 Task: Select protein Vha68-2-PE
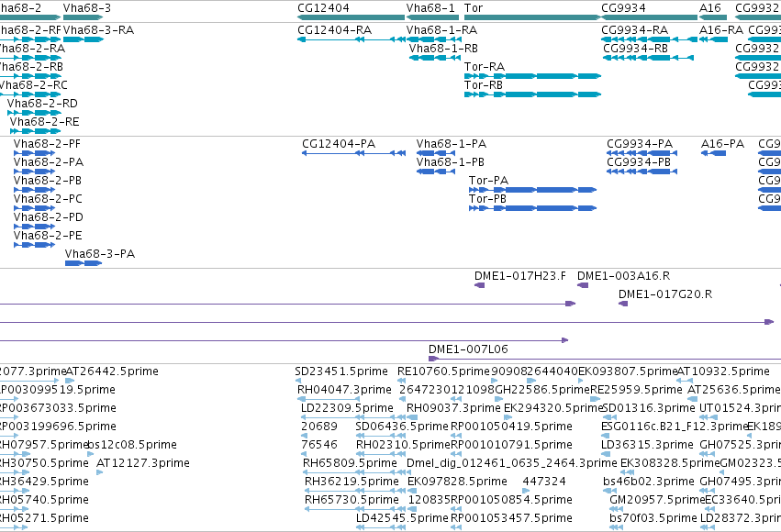[48, 236]
